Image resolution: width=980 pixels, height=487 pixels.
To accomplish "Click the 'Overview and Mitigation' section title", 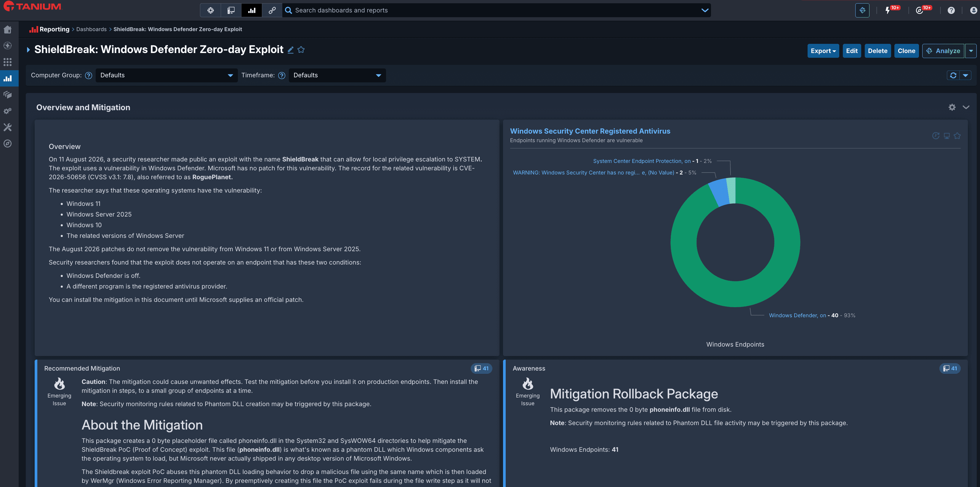I will [x=83, y=108].
